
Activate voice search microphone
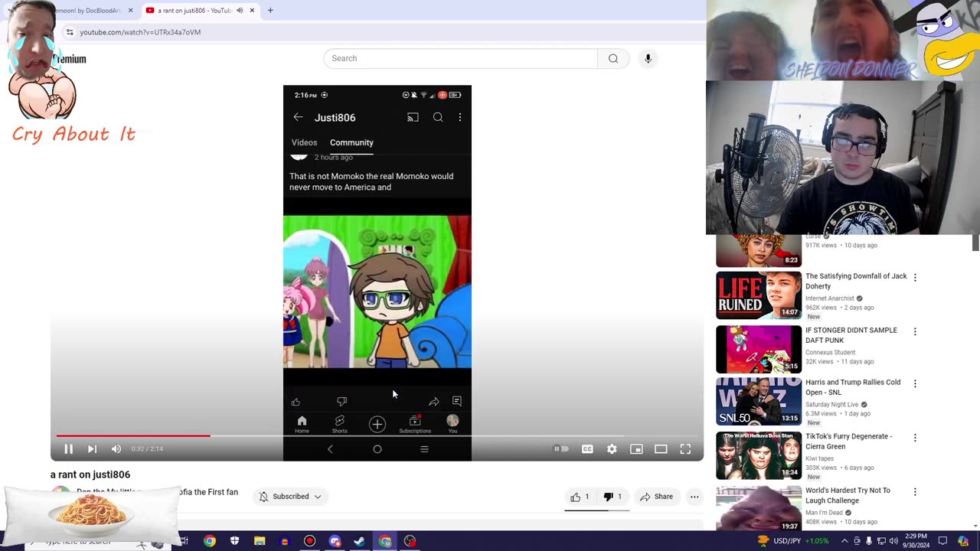[648, 58]
